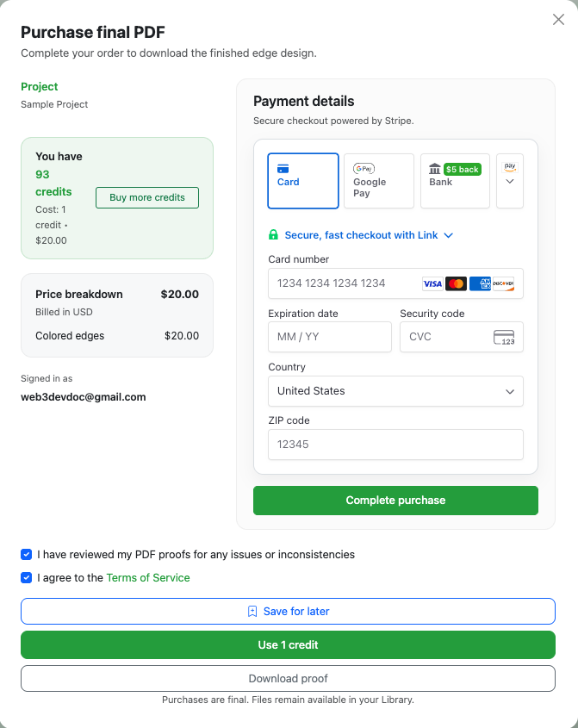Click the Visa card brand icon
The image size is (578, 728).
pos(433,283)
